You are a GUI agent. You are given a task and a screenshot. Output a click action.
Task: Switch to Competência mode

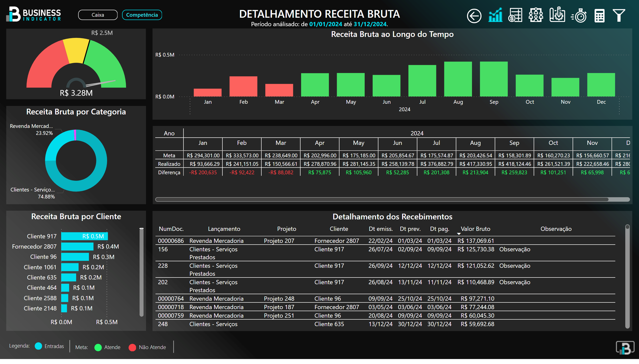click(x=142, y=15)
